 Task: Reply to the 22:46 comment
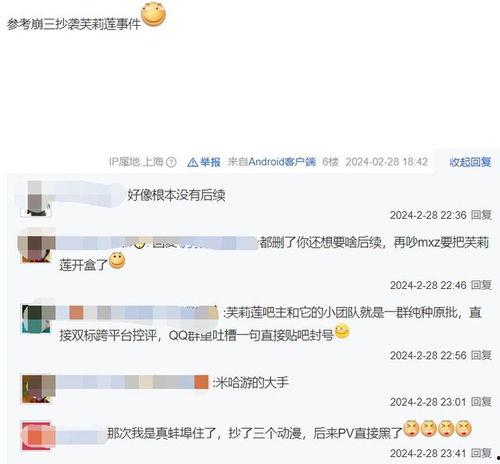tap(481, 285)
